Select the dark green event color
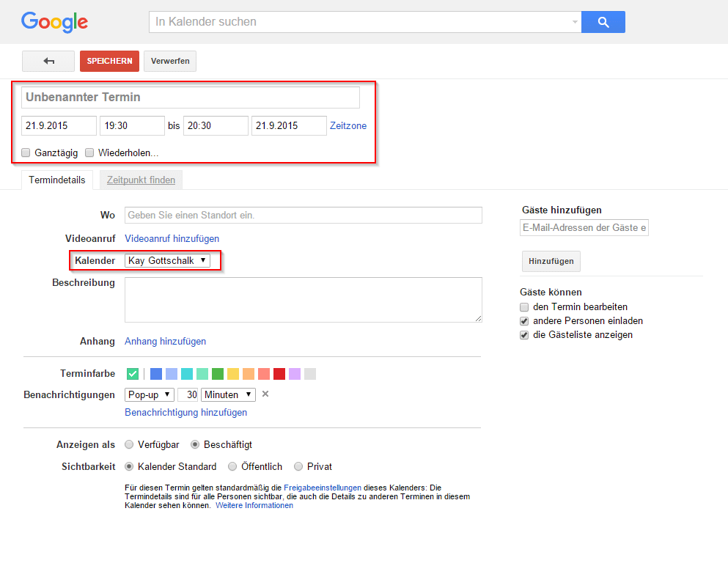Screen dimensions: 728x566 (218, 374)
